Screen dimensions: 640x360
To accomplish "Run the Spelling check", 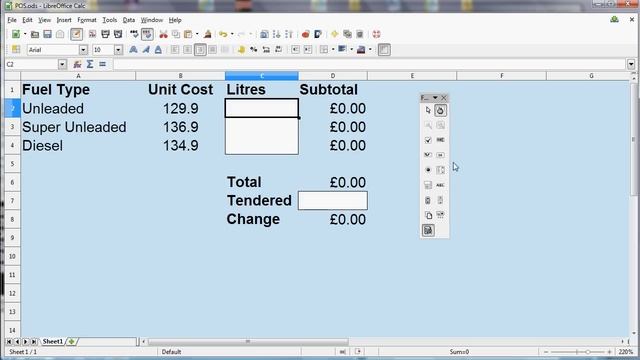I will pyautogui.click(x=134, y=34).
